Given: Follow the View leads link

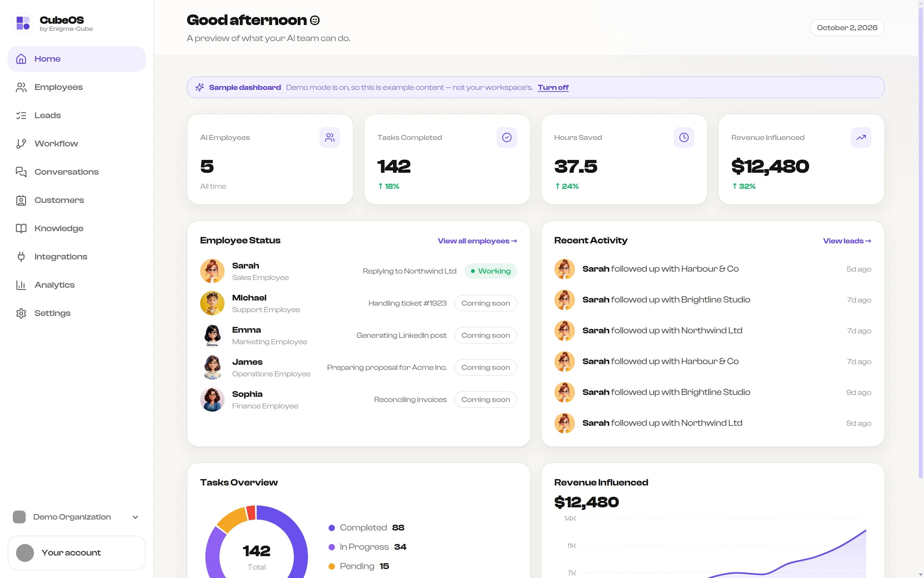Looking at the screenshot, I should click(x=847, y=241).
